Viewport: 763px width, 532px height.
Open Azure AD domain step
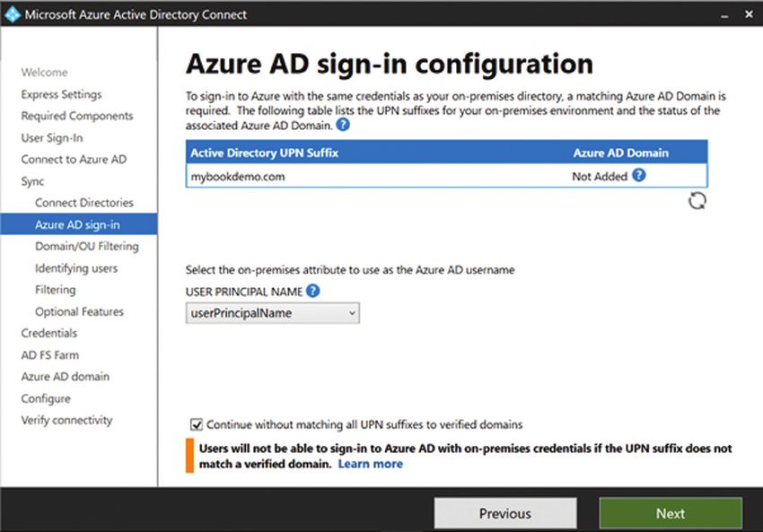[66, 377]
